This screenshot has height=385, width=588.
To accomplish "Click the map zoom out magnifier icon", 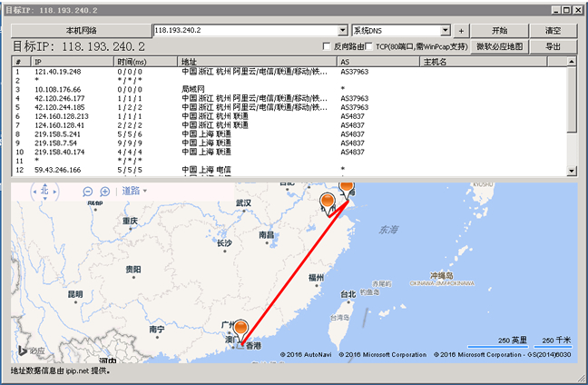I will tap(88, 192).
